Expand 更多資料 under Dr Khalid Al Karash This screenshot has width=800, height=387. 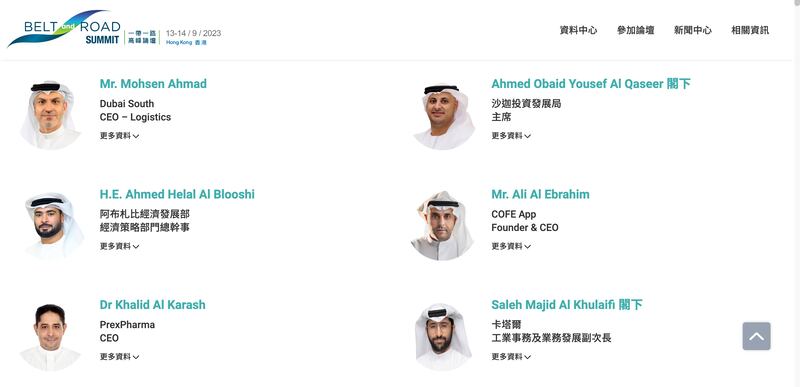pos(119,357)
